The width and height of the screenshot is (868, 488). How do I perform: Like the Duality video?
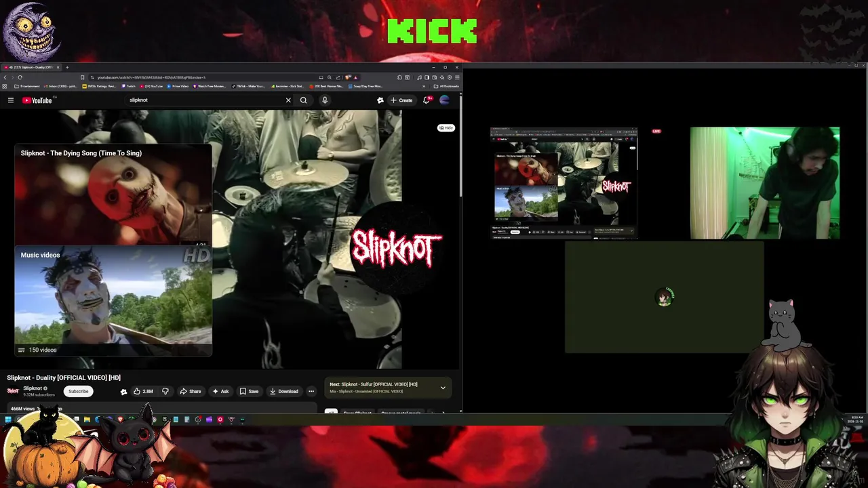[143, 391]
